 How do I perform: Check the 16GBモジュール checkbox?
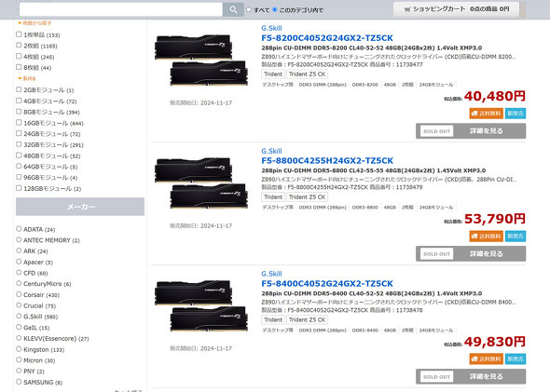pyautogui.click(x=19, y=123)
